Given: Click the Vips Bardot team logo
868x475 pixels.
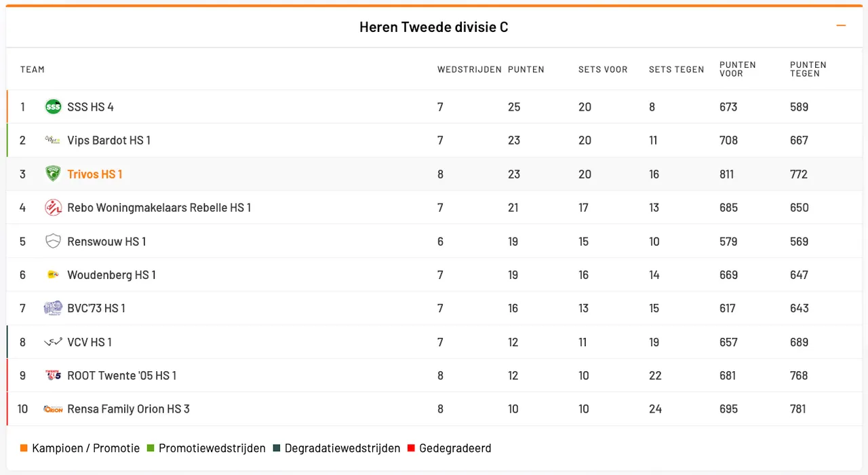Looking at the screenshot, I should click(x=53, y=140).
